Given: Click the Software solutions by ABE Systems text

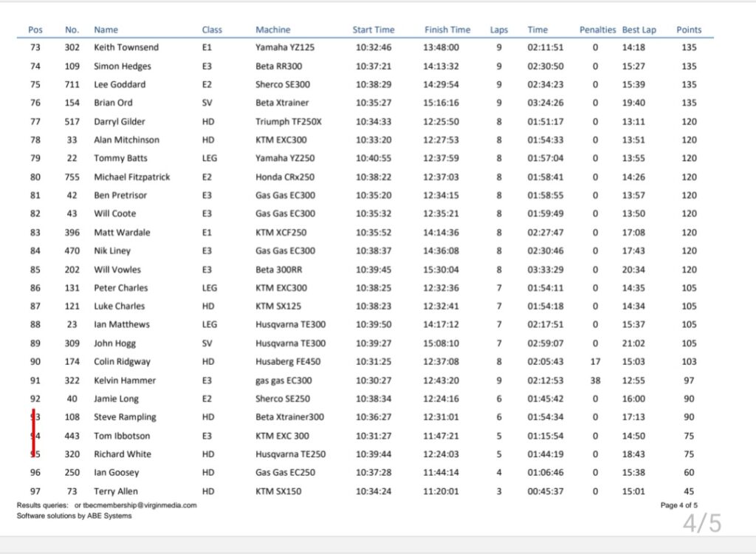Looking at the screenshot, I should tap(74, 516).
